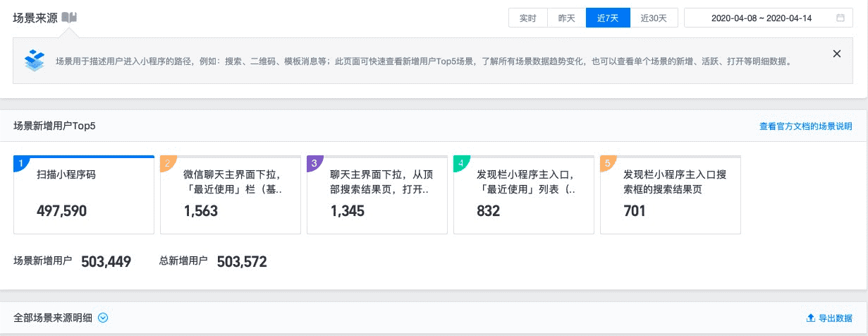Click the 场景新增用户 total 503,449
The image size is (868, 336).
point(106,262)
